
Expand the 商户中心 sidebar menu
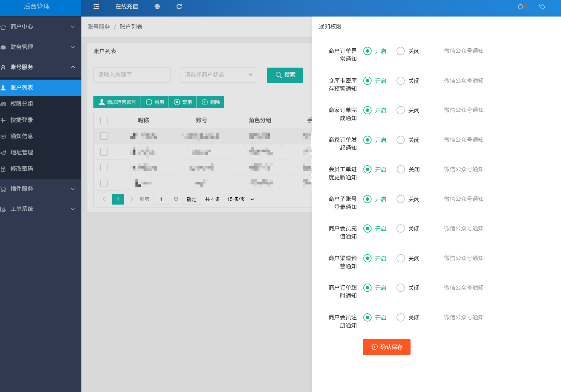tap(41, 27)
